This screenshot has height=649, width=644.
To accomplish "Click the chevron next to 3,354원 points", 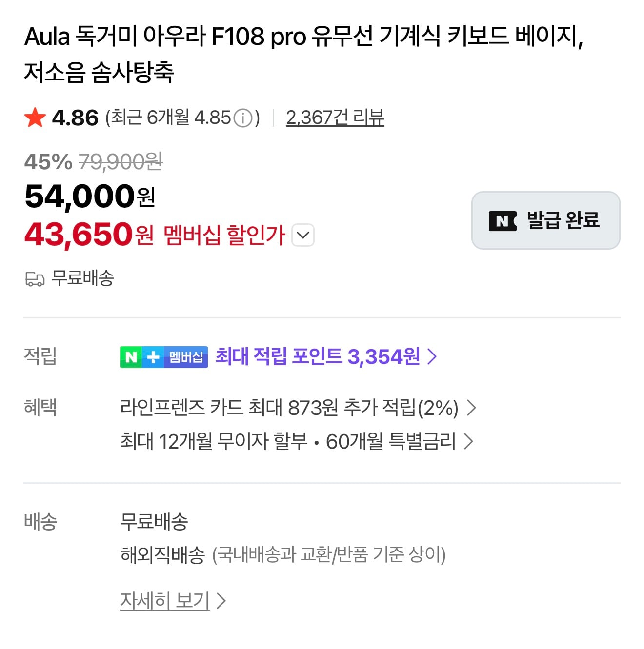I will coord(431,357).
